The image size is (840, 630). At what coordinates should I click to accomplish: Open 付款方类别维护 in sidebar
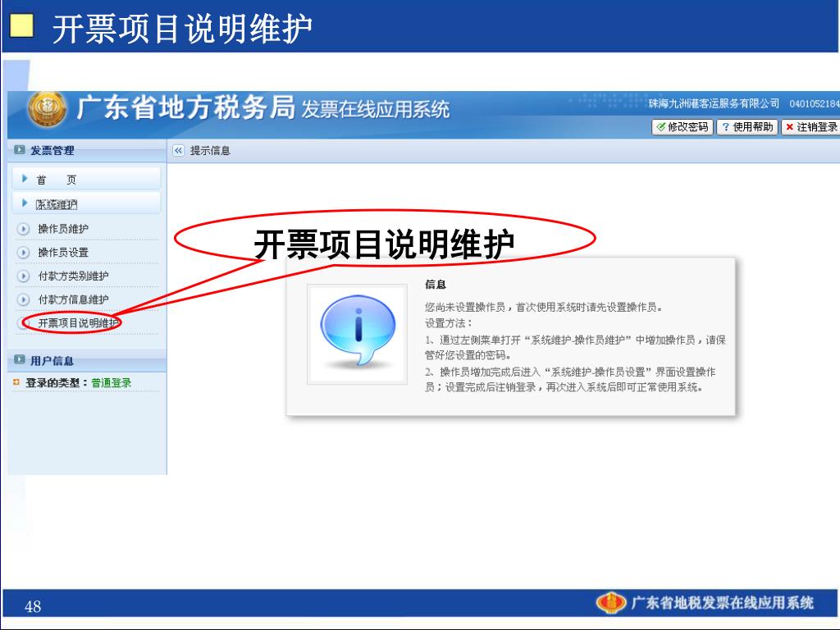tap(73, 276)
